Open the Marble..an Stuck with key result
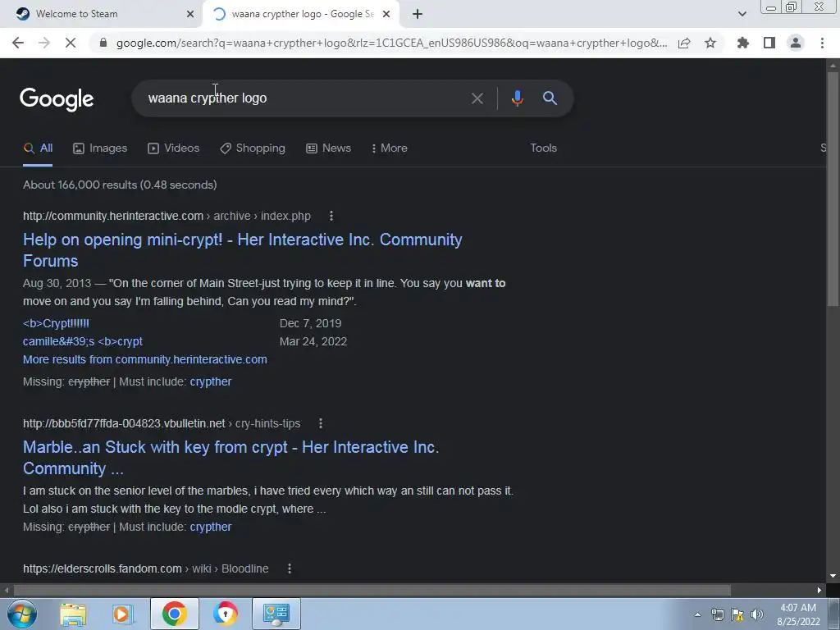The height and width of the screenshot is (630, 840). click(231, 458)
